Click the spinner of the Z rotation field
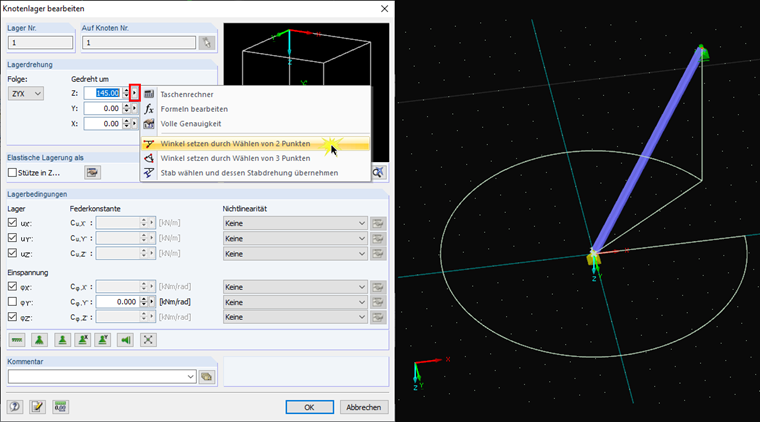The height and width of the screenshot is (422, 760). pyautogui.click(x=126, y=93)
